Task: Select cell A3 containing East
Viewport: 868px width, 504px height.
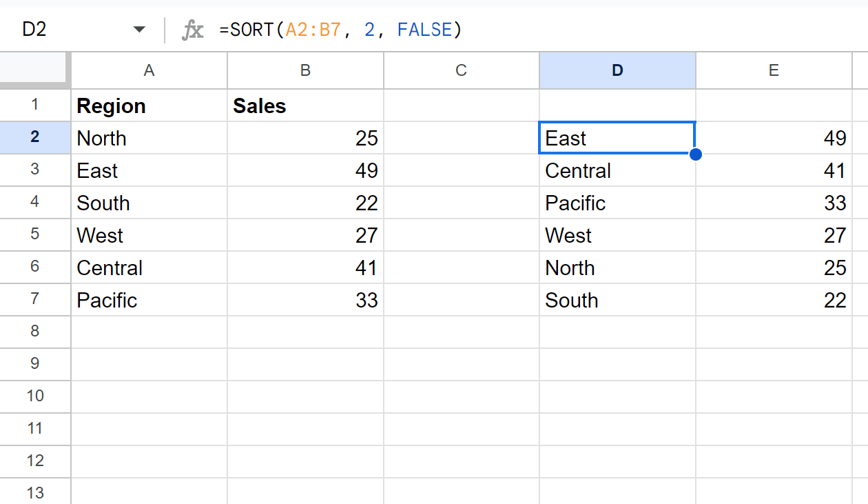Action: [149, 170]
